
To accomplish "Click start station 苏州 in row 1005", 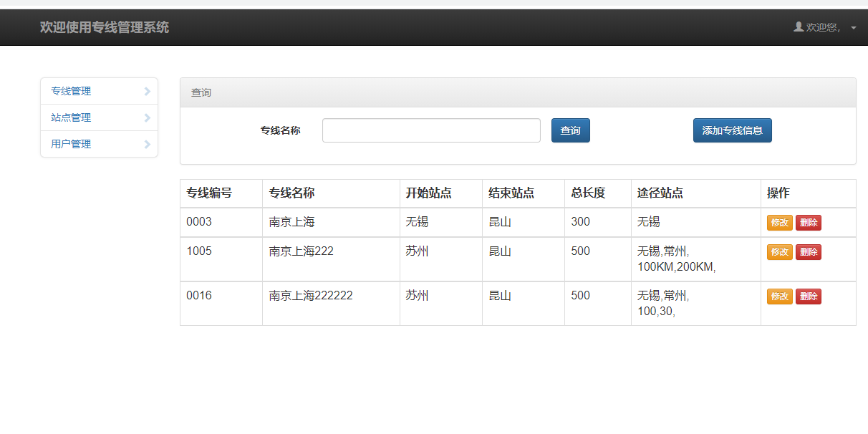I will 417,251.
